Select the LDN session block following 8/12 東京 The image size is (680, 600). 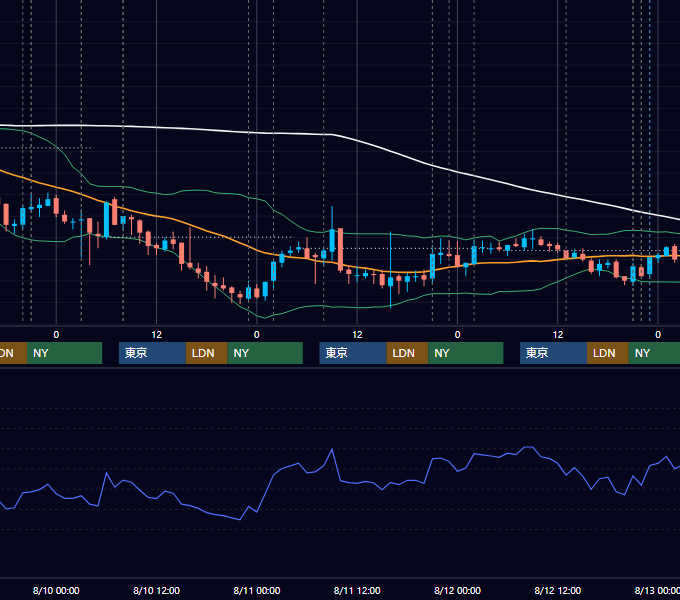pos(608,353)
